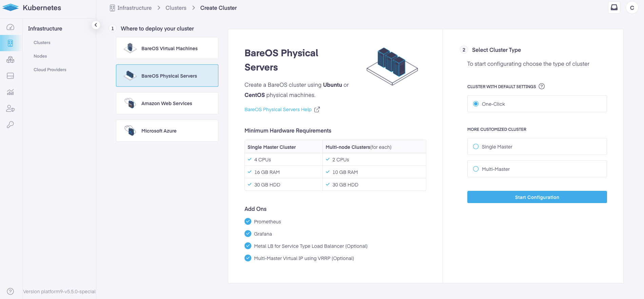Screen dimensions: 644x299
Task: Click the Microsoft Azure card icon
Action: (x=130, y=131)
